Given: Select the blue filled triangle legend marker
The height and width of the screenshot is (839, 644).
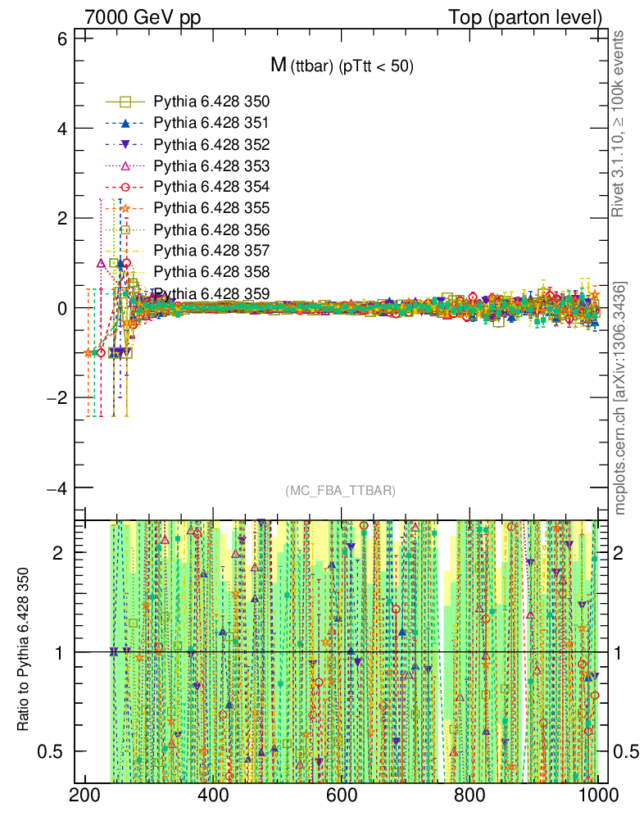Looking at the screenshot, I should tap(125, 123).
